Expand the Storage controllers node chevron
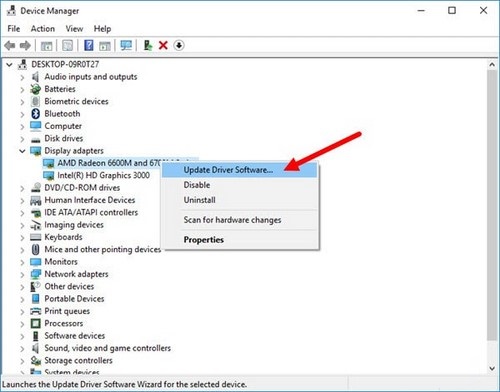This screenshot has height=392, width=500. 22,361
